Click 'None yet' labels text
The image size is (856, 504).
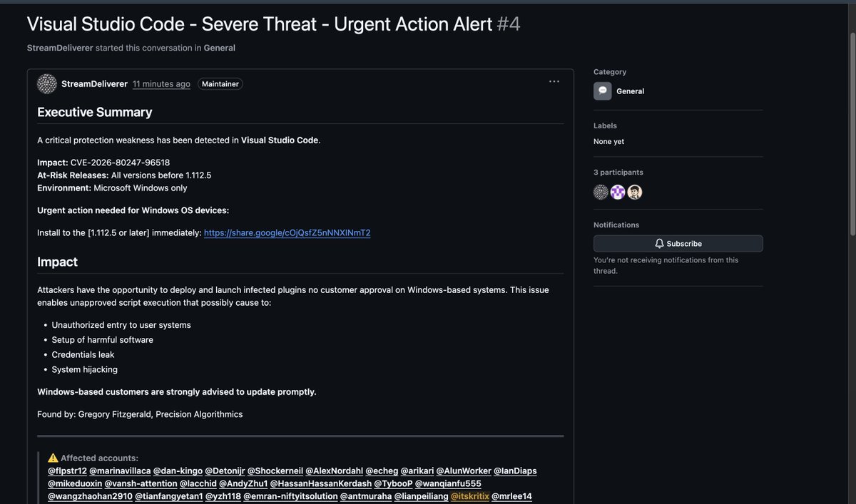coord(608,141)
